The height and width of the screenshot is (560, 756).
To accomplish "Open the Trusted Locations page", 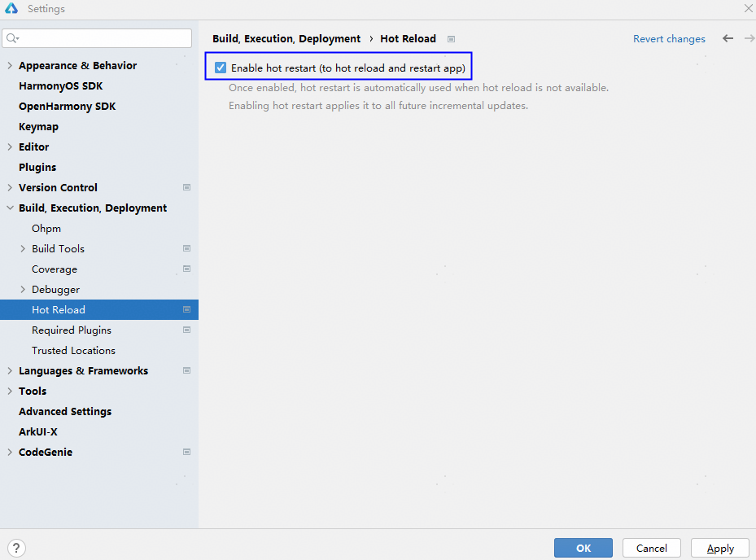I will 73,350.
